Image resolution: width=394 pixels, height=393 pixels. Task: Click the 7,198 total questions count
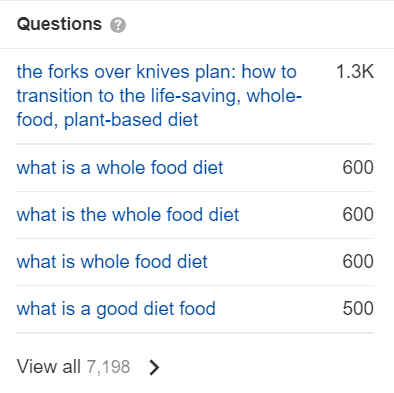tap(108, 367)
